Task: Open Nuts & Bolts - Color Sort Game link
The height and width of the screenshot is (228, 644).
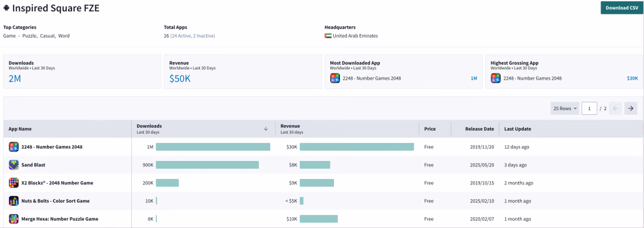Action: [x=55, y=201]
